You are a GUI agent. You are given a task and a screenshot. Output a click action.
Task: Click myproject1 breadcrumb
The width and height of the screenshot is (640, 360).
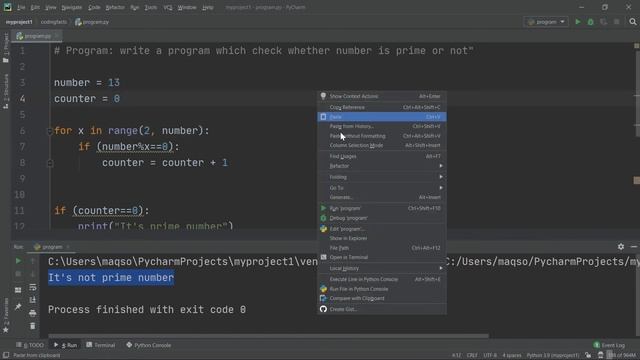point(19,22)
